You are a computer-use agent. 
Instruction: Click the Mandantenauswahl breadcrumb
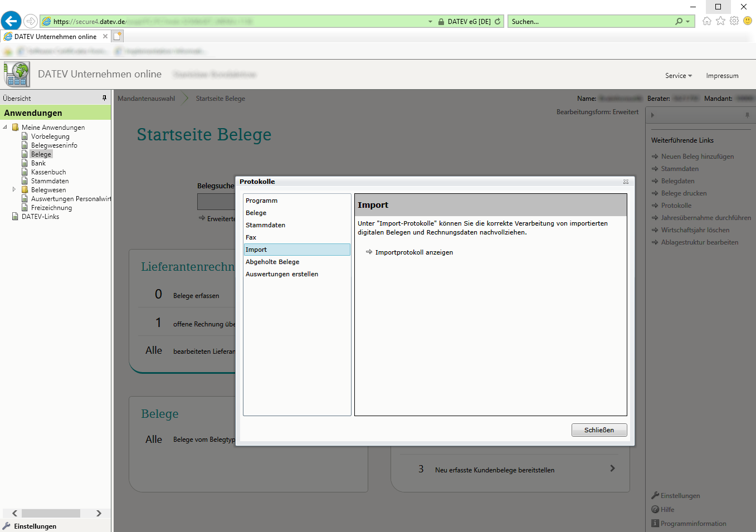point(146,99)
